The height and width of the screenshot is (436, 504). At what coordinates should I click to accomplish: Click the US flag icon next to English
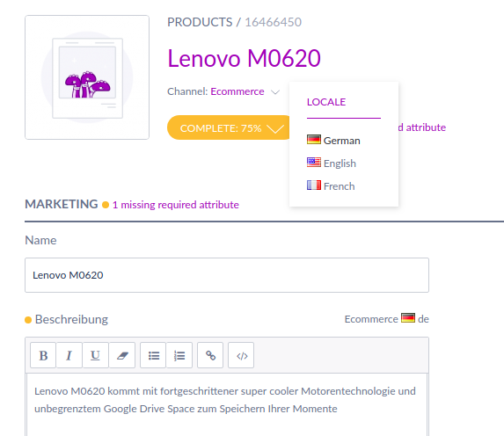[x=314, y=163]
